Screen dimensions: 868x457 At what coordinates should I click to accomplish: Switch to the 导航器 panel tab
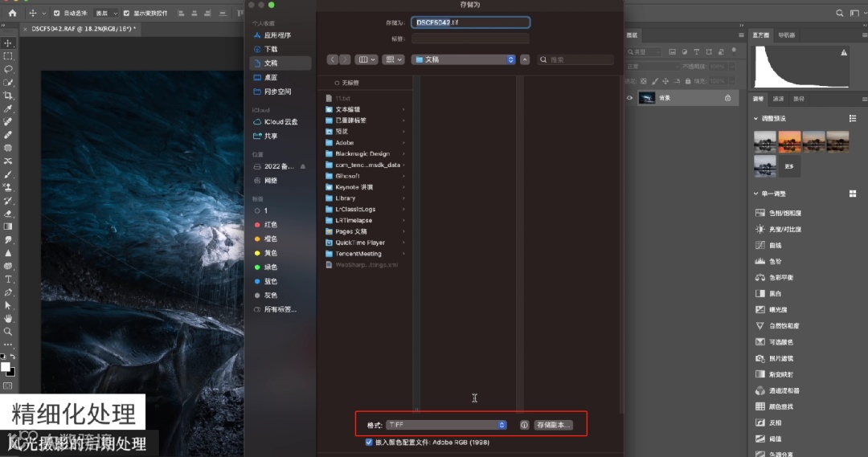coord(786,35)
